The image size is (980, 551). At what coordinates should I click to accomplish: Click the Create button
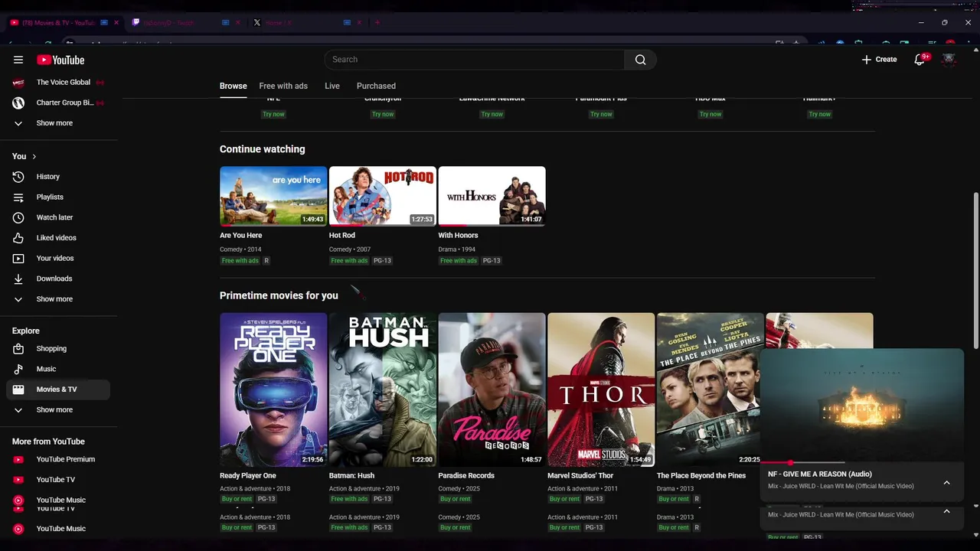pos(879,60)
